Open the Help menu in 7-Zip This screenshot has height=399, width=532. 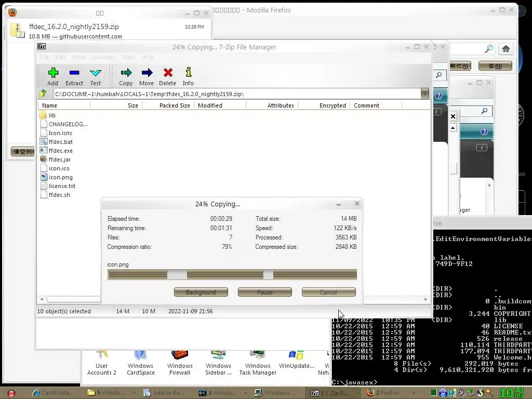coord(147,57)
